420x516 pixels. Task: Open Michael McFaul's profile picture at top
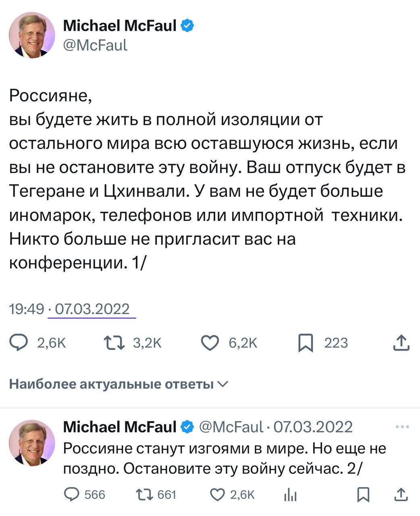click(x=32, y=35)
